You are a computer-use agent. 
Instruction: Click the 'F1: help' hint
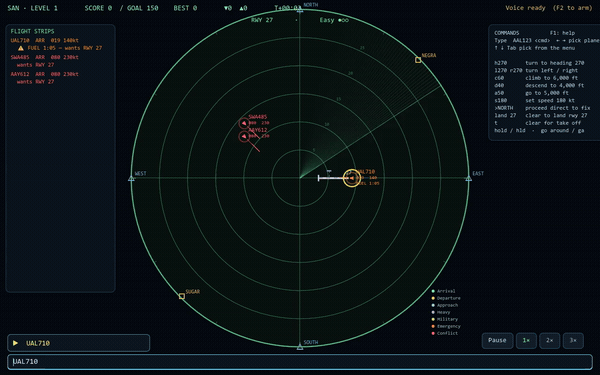(x=562, y=33)
